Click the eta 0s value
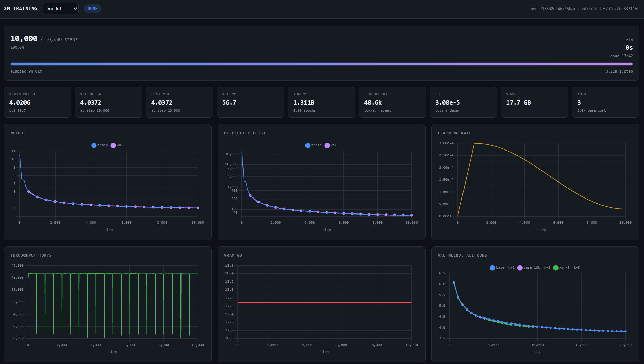The width and height of the screenshot is (644, 364). (629, 48)
